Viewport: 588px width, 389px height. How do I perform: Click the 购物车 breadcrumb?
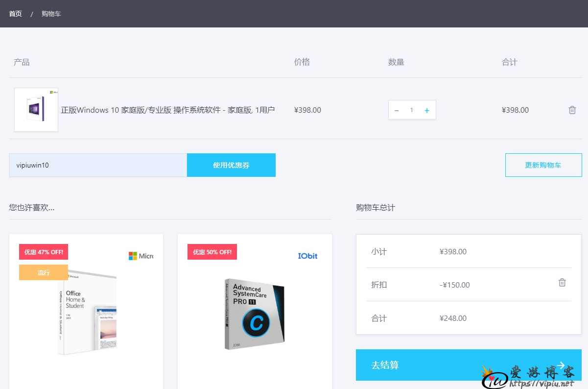pyautogui.click(x=51, y=14)
